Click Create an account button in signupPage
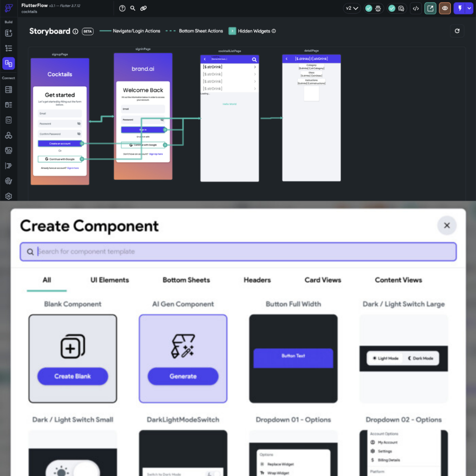This screenshot has height=476, width=476. 60,143
